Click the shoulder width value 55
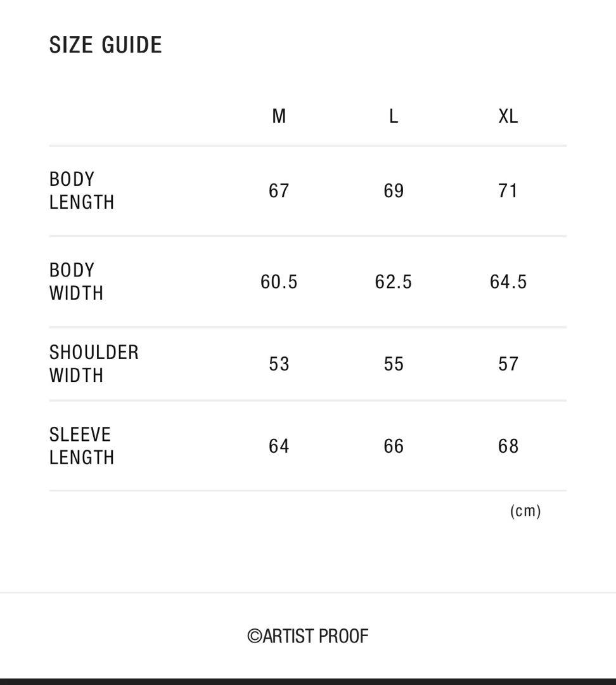This screenshot has height=685, width=616. pos(394,364)
